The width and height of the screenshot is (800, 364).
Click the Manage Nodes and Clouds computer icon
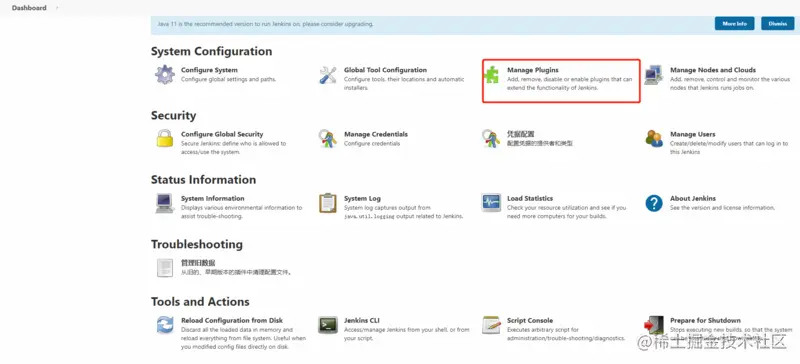click(x=654, y=75)
